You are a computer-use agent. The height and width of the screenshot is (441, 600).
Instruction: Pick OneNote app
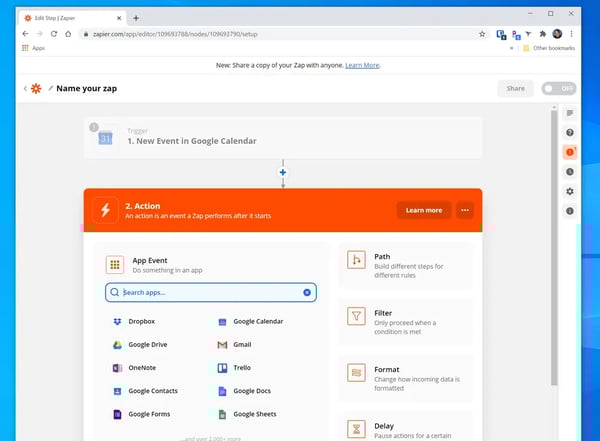click(134, 368)
